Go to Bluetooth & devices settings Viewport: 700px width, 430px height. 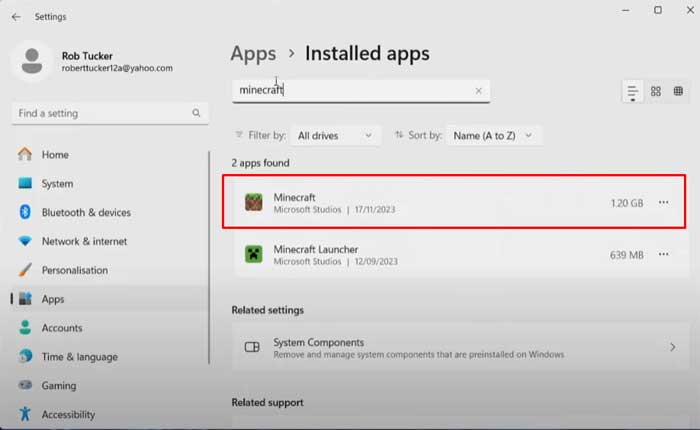coord(86,213)
